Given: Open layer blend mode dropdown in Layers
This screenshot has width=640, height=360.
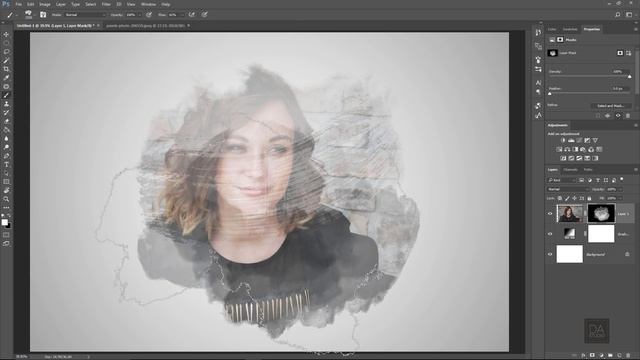Looking at the screenshot, I should 568,189.
